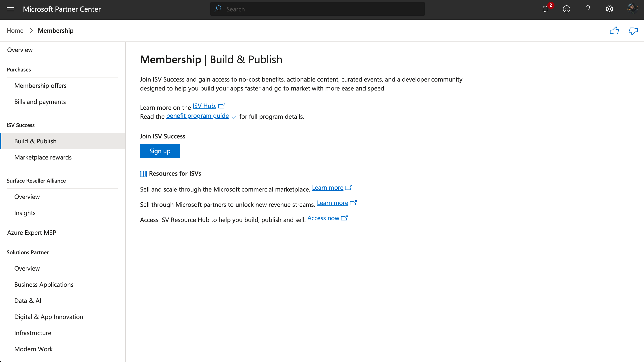This screenshot has height=362, width=644.
Task: Click the user profile avatar
Action: click(x=632, y=9)
